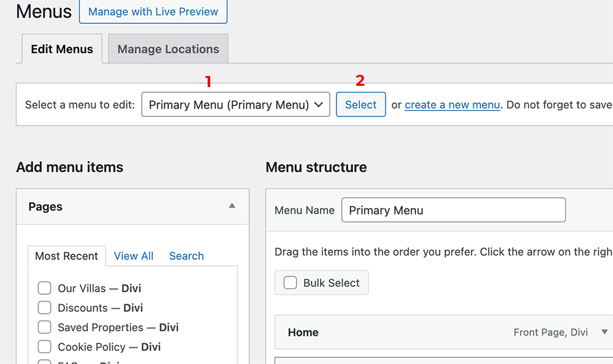Open the Manage Locations tab
The height and width of the screenshot is (364, 613).
[x=168, y=49]
